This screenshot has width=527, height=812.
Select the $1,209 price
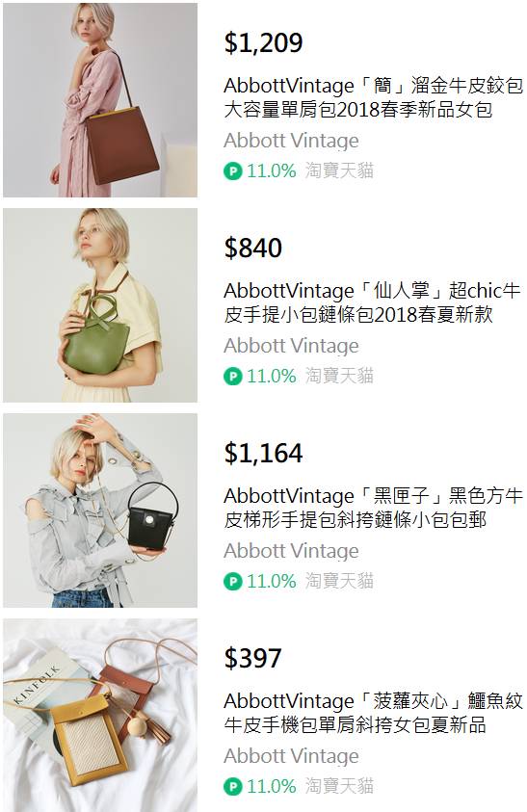[263, 43]
